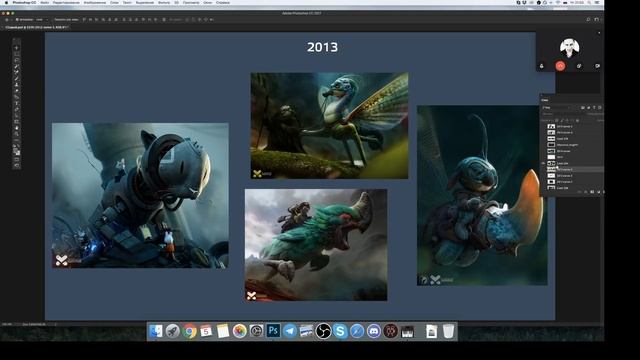
Task: Mute microphone in call overlay
Action: pyautogui.click(x=542, y=66)
